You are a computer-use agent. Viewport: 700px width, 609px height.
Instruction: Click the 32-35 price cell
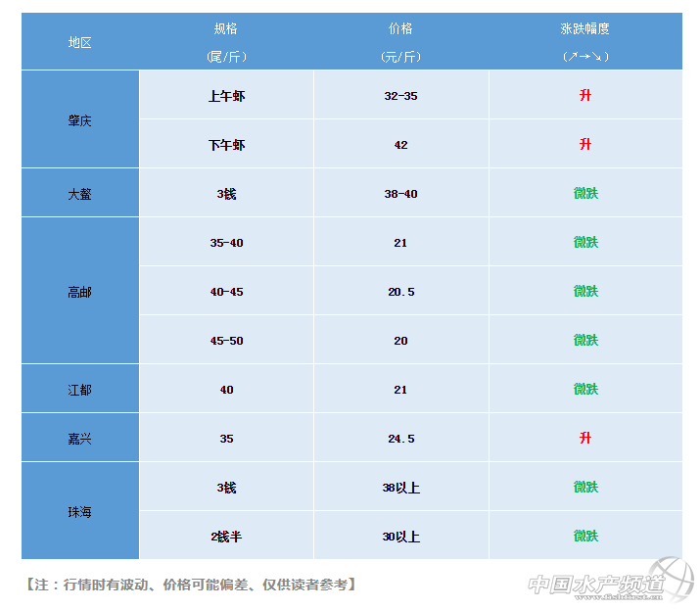click(400, 96)
